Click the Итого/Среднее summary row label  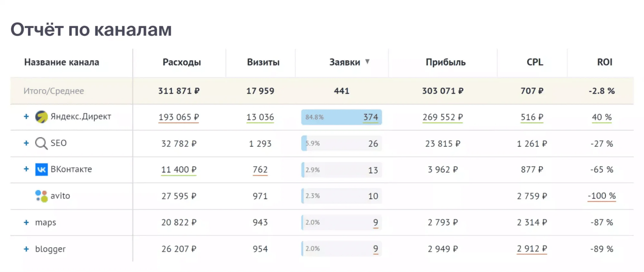pyautogui.click(x=54, y=91)
